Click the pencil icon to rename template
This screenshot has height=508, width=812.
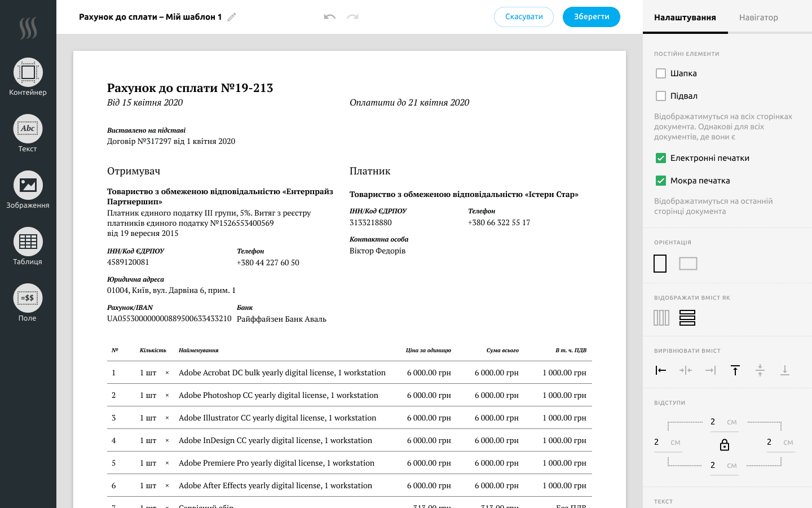232,17
